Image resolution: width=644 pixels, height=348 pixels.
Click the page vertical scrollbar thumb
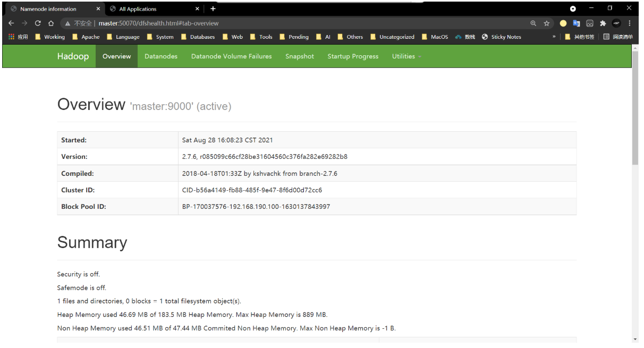pyautogui.click(x=635, y=108)
